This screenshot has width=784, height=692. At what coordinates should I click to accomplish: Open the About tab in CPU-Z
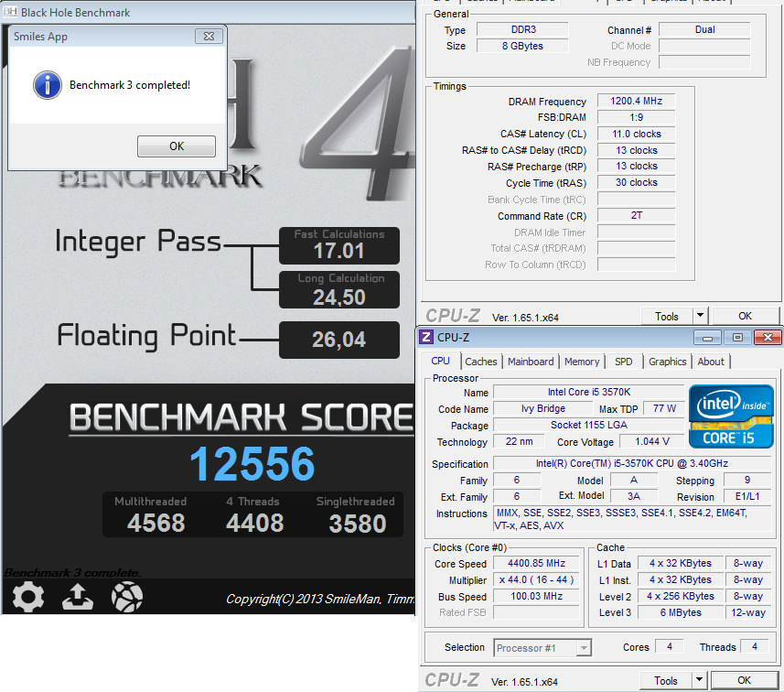coord(711,362)
